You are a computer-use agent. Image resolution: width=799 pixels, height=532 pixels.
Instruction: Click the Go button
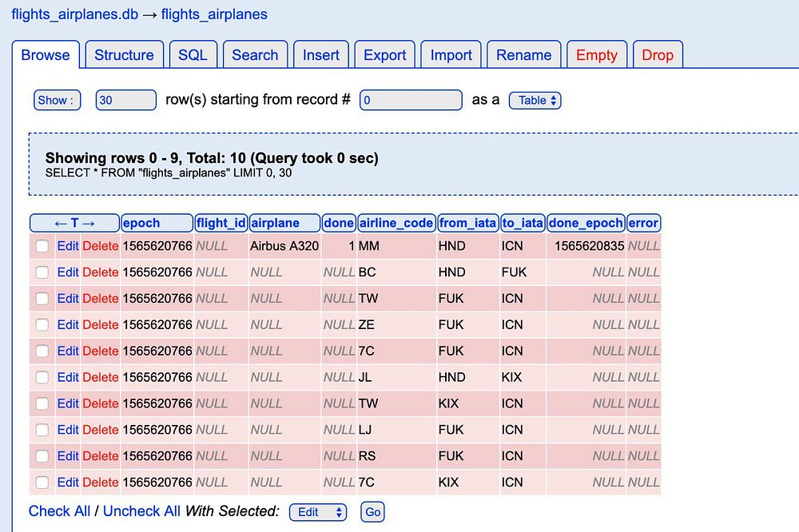372,512
